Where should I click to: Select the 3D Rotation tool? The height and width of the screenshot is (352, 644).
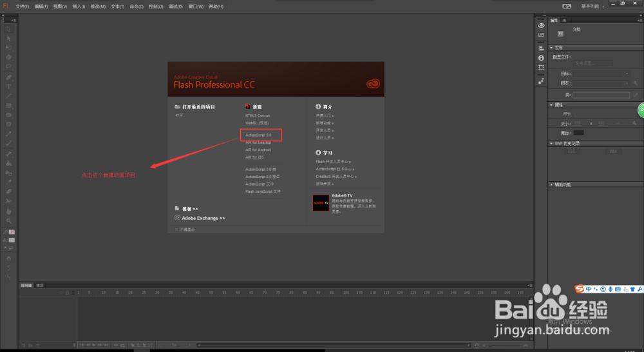point(8,57)
